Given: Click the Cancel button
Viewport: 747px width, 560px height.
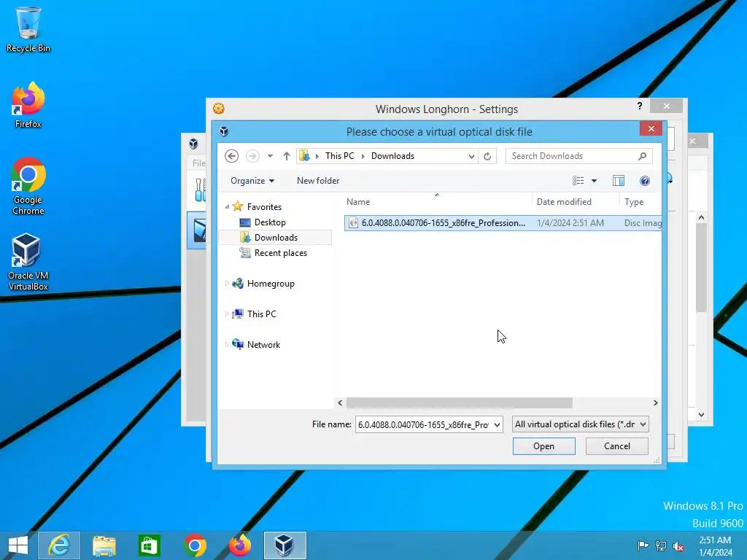Looking at the screenshot, I should (617, 446).
